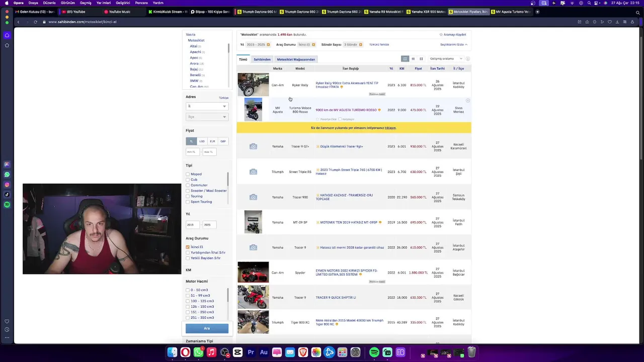Check the Commuter type checkbox
This screenshot has width=644, height=362.
pyautogui.click(x=188, y=185)
